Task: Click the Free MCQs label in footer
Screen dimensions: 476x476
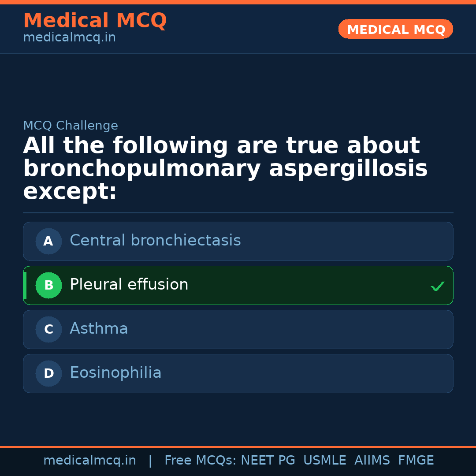Action: (x=200, y=461)
